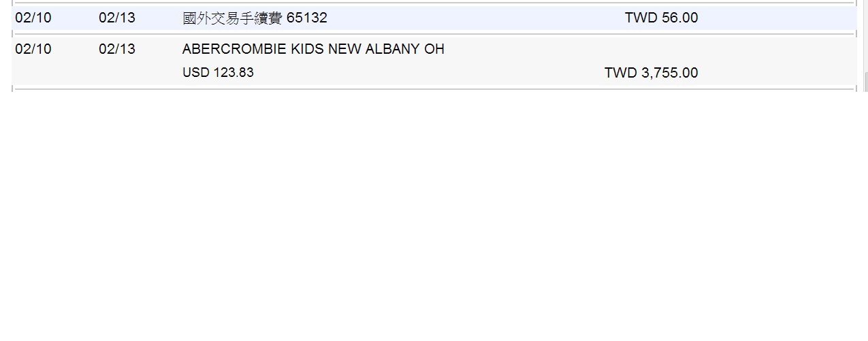868x341 pixels.
Task: Click the scrollbar track above the thumb
Action: click(x=865, y=34)
